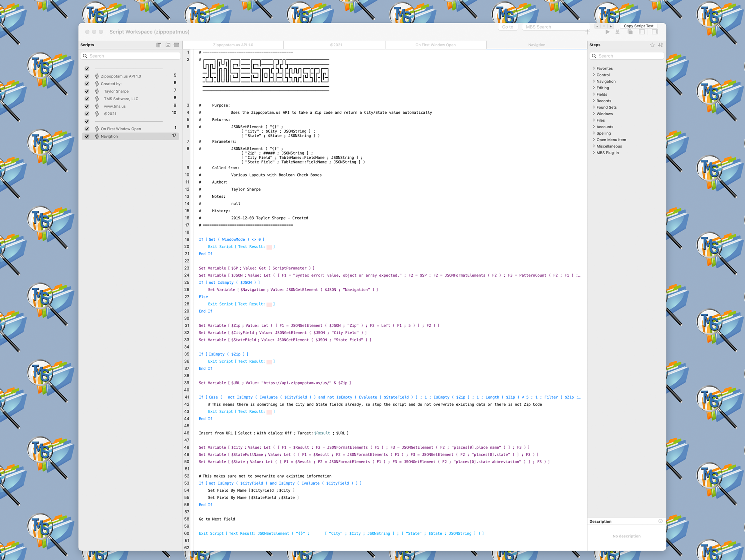Toggle the left Scripts pane icon

[642, 32]
